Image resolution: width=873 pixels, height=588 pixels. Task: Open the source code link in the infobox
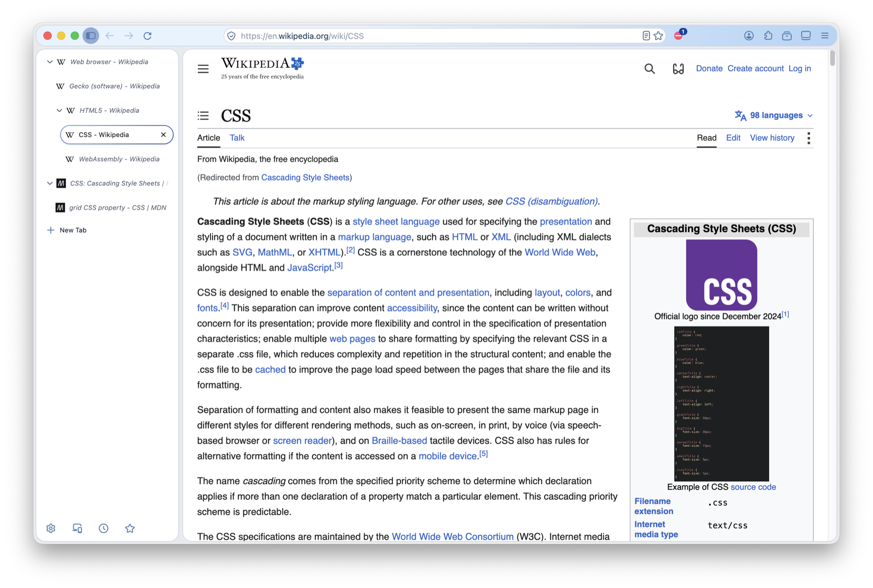(x=753, y=487)
